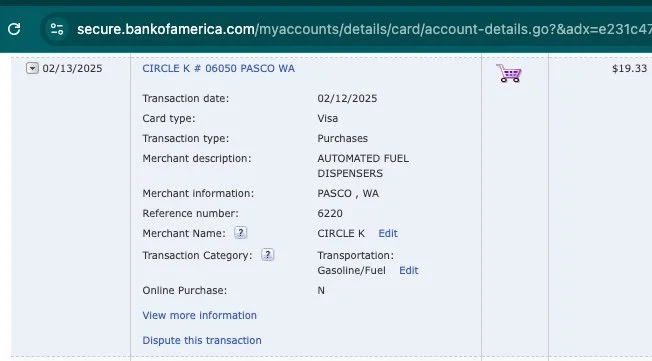The image size is (652, 361).
Task: Select the reference number 6220
Action: point(330,213)
